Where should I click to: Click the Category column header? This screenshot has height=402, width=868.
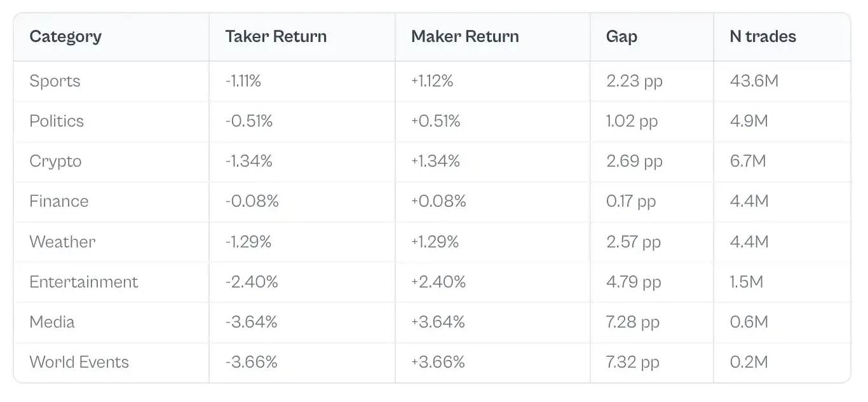point(65,36)
